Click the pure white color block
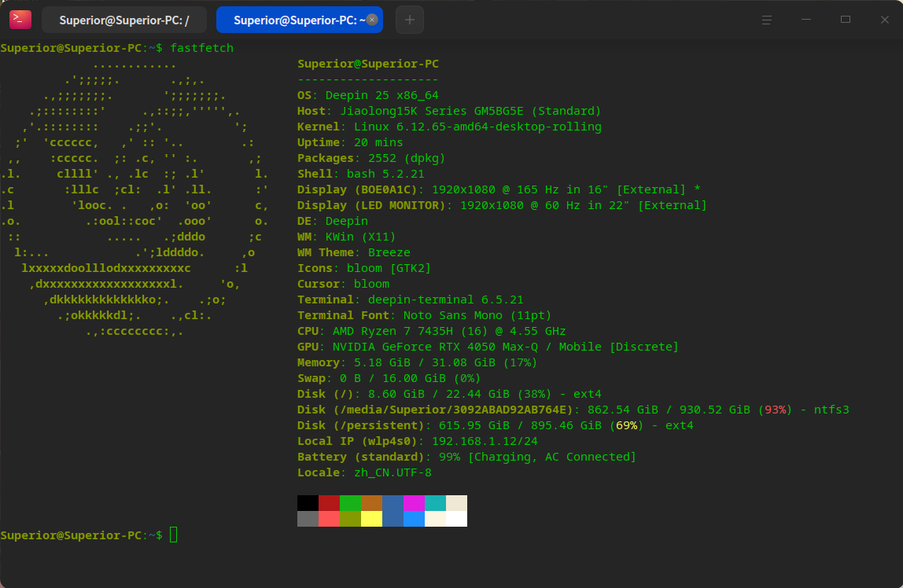Image resolution: width=903 pixels, height=588 pixels. [x=456, y=519]
